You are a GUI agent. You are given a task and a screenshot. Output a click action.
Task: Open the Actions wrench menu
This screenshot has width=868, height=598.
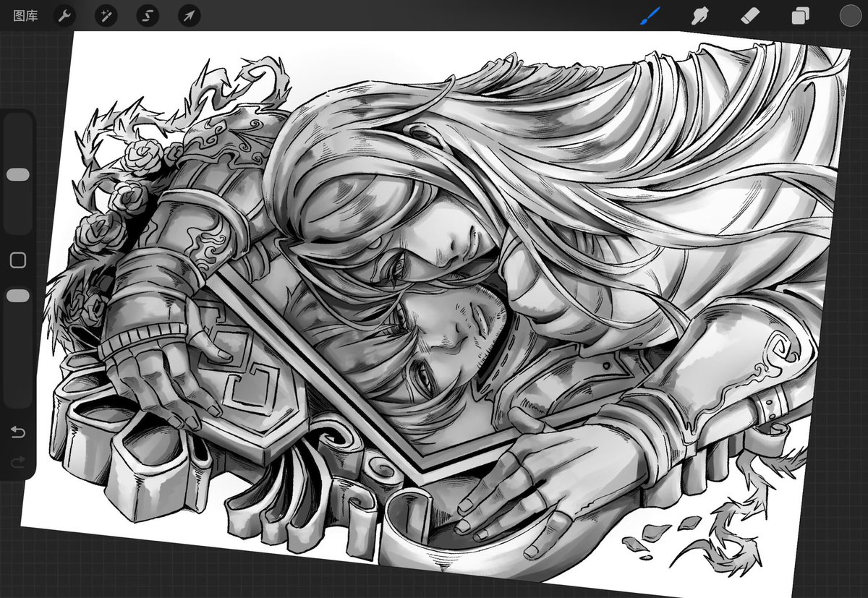click(65, 15)
